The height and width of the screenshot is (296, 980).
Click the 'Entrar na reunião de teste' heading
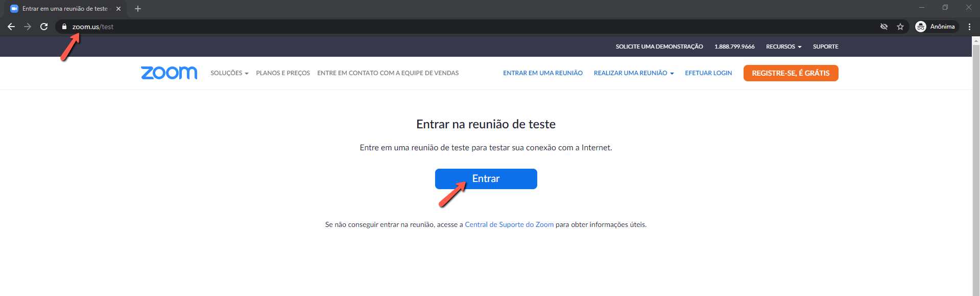point(486,124)
